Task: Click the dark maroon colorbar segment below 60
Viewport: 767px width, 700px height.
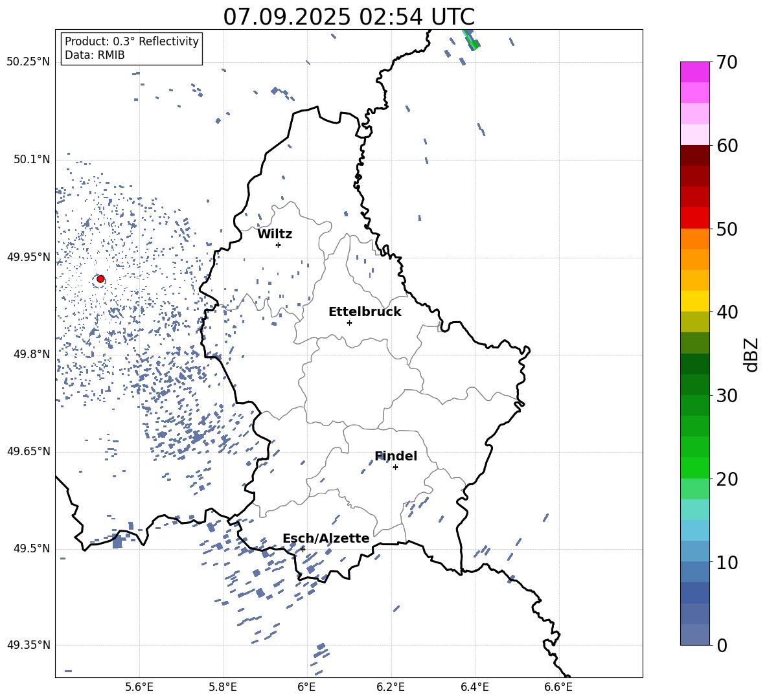Action: (x=695, y=155)
